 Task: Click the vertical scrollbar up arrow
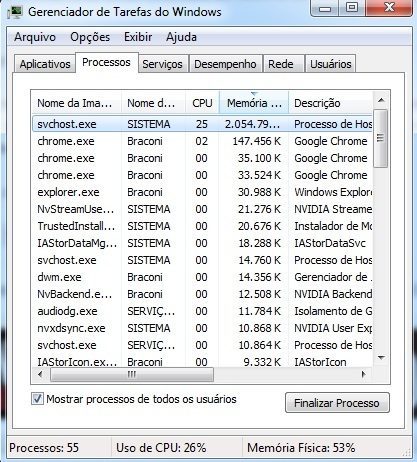point(381,100)
